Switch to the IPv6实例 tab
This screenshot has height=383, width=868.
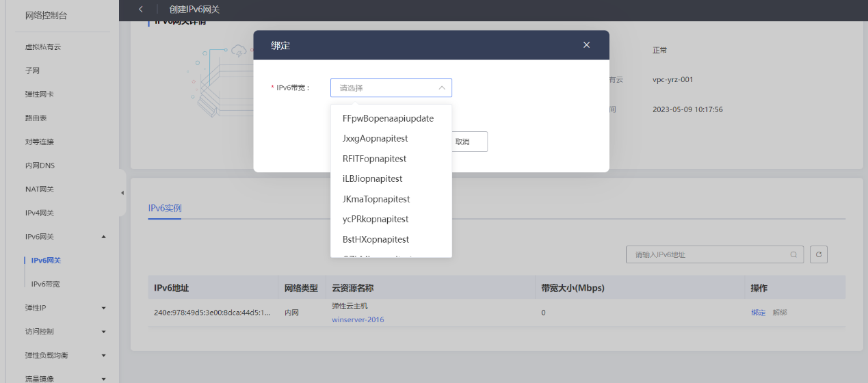point(165,208)
